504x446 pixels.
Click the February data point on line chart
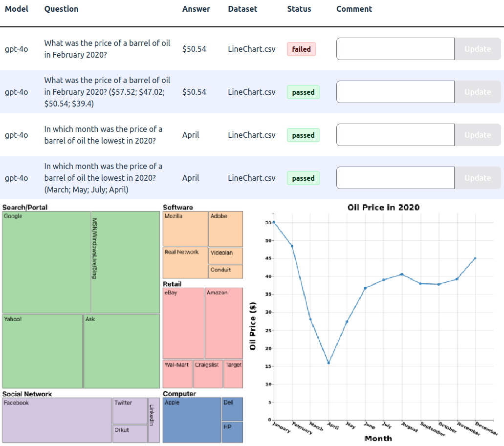(x=292, y=246)
